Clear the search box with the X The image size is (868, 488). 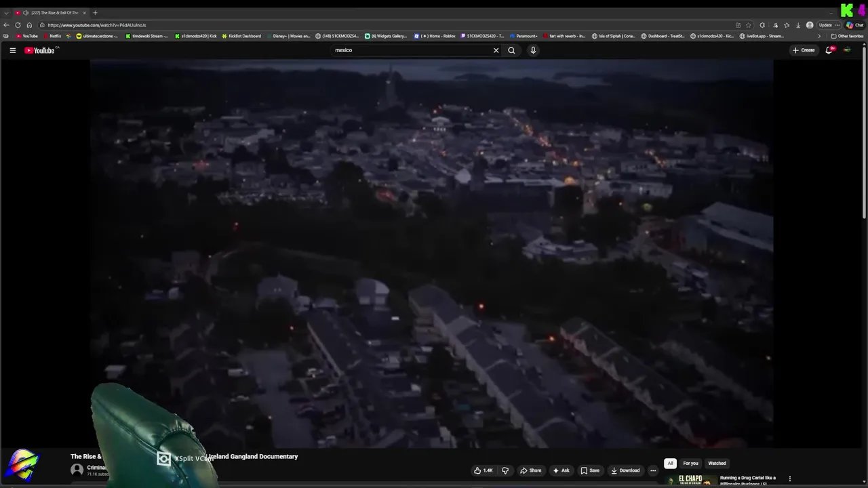click(496, 50)
